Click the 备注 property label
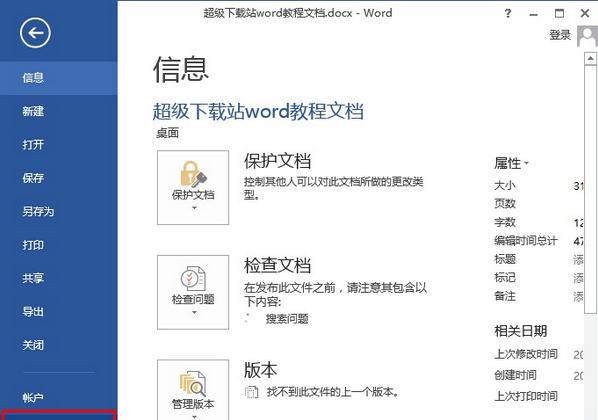The image size is (598, 420). (x=505, y=296)
